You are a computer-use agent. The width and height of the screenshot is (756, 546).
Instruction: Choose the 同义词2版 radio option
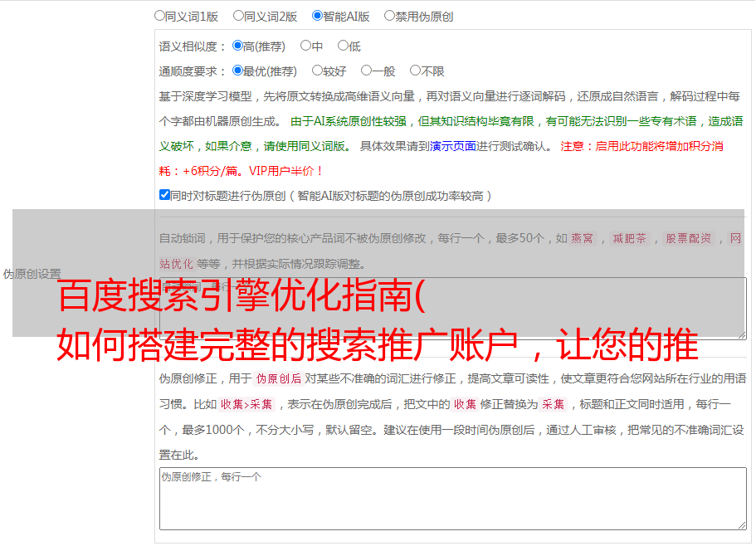(238, 16)
